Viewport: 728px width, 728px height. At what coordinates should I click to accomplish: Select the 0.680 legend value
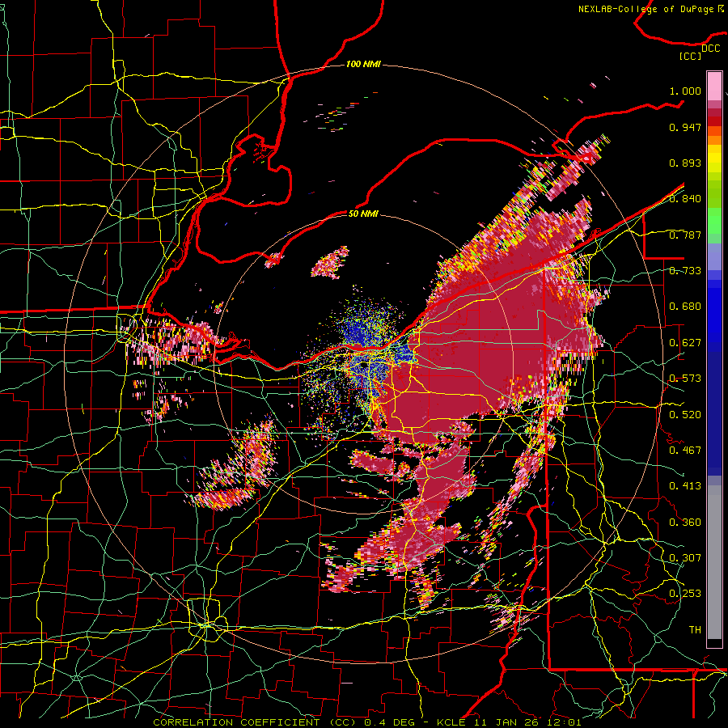click(x=685, y=307)
